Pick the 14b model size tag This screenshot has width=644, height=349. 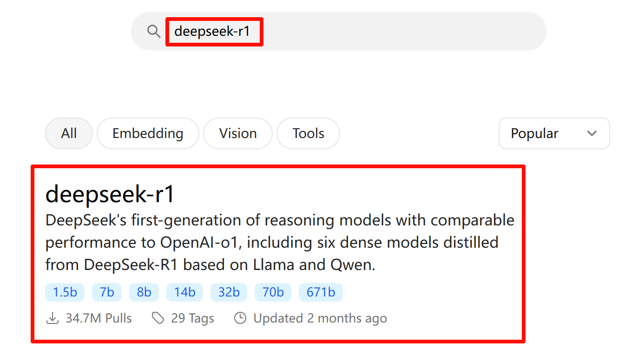point(184,292)
